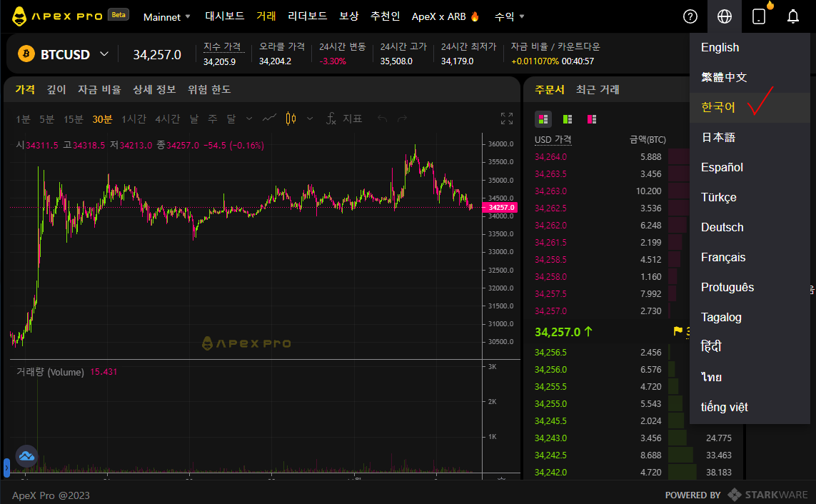Screen dimensions: 816x504
Task: Click the yellow flag icon beside mid price
Action: [x=678, y=331]
